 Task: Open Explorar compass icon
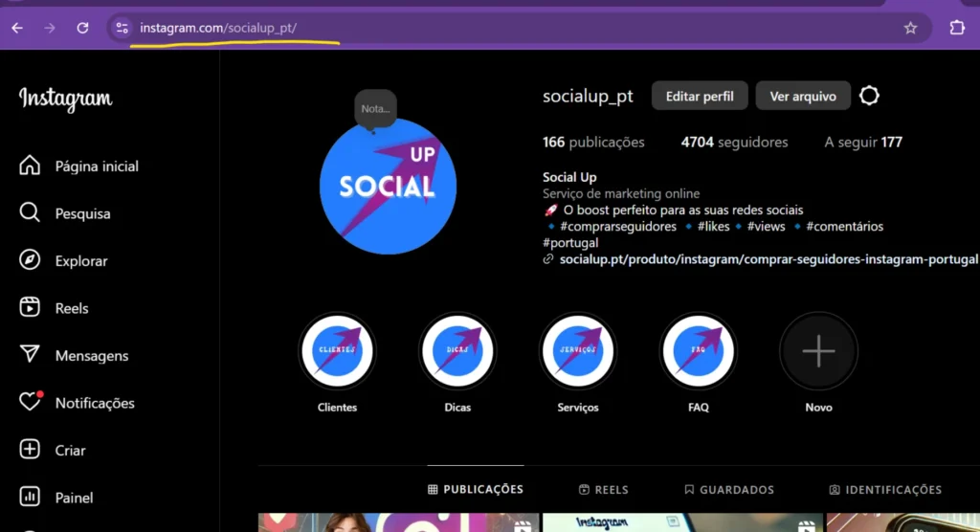point(30,260)
